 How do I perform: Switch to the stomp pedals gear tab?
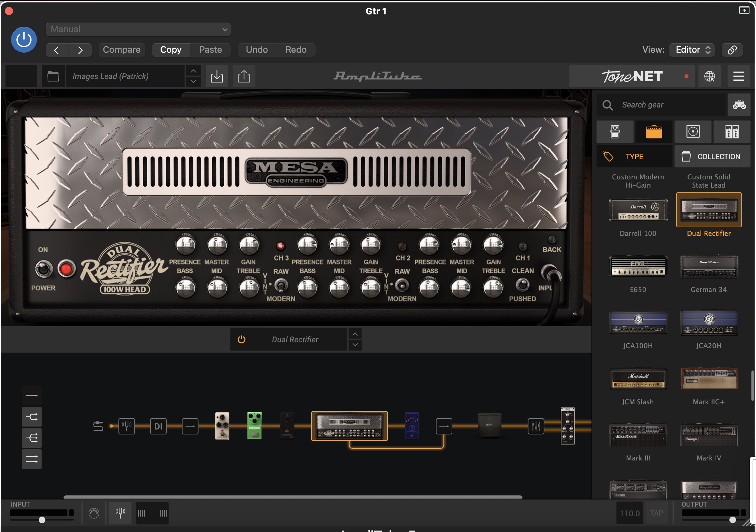coord(615,132)
